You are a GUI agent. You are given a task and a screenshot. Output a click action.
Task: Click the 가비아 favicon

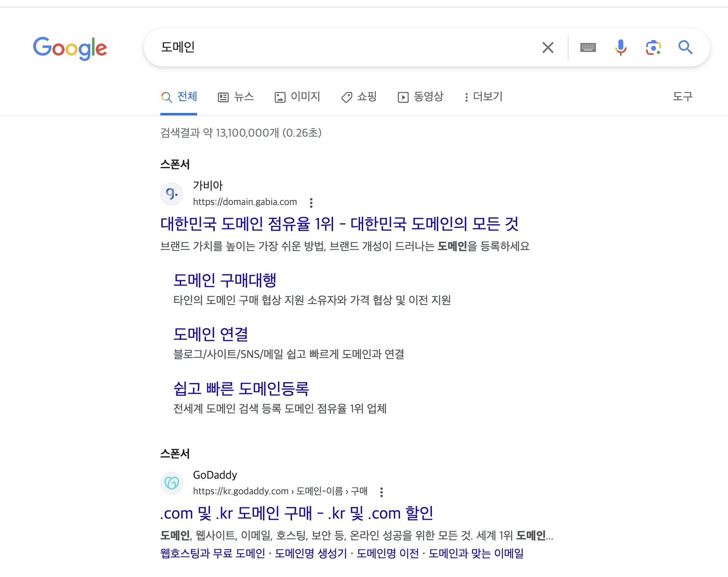tap(172, 194)
